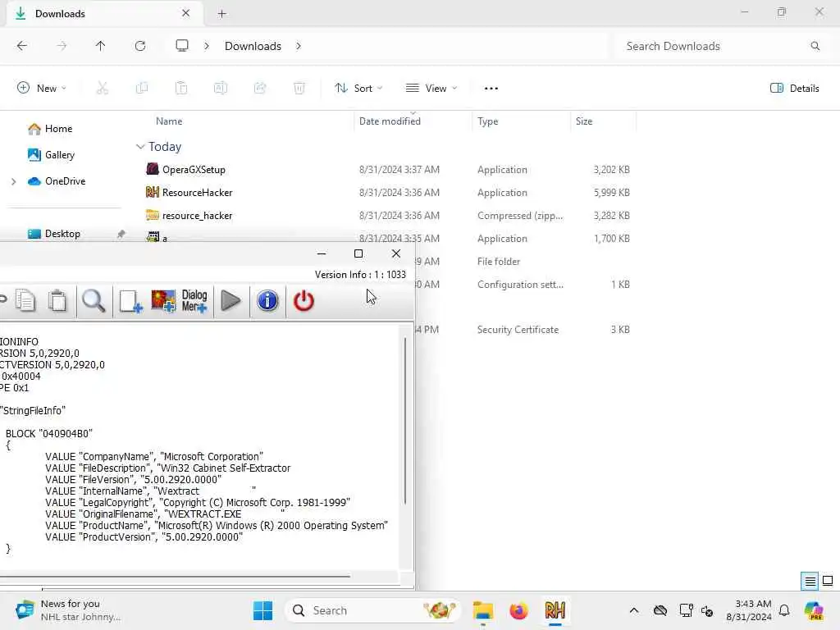Click the red power exit icon
The height and width of the screenshot is (630, 840).
pyautogui.click(x=304, y=300)
